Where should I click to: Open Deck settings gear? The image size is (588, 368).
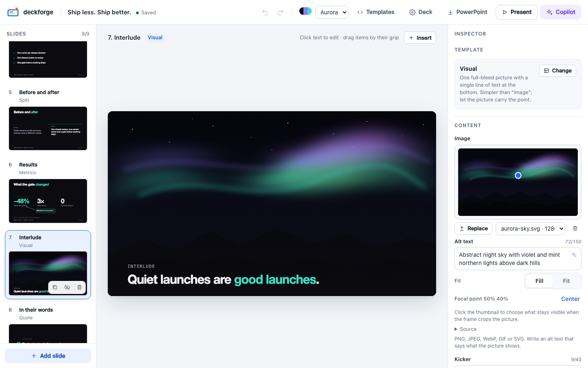[x=421, y=12]
